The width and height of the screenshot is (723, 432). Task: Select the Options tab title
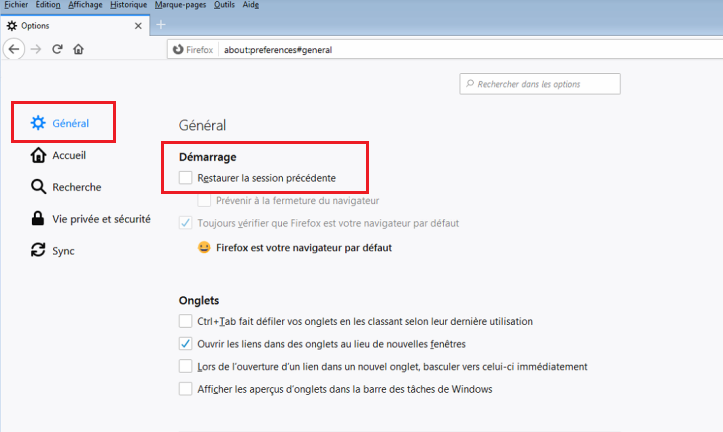coord(35,26)
